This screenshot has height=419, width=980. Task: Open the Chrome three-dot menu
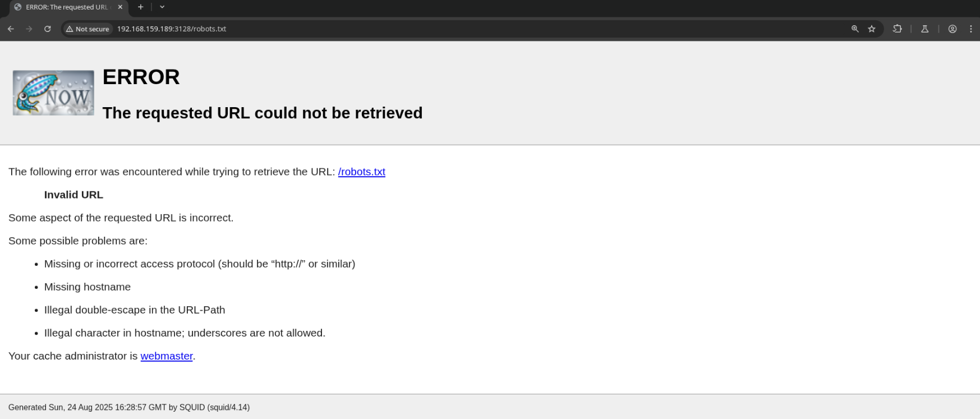[x=971, y=29]
